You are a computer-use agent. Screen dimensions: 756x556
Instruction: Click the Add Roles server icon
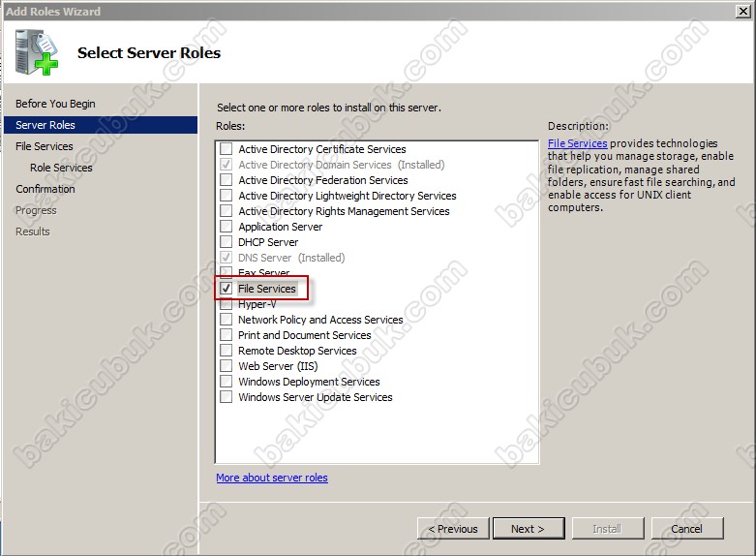point(36,52)
